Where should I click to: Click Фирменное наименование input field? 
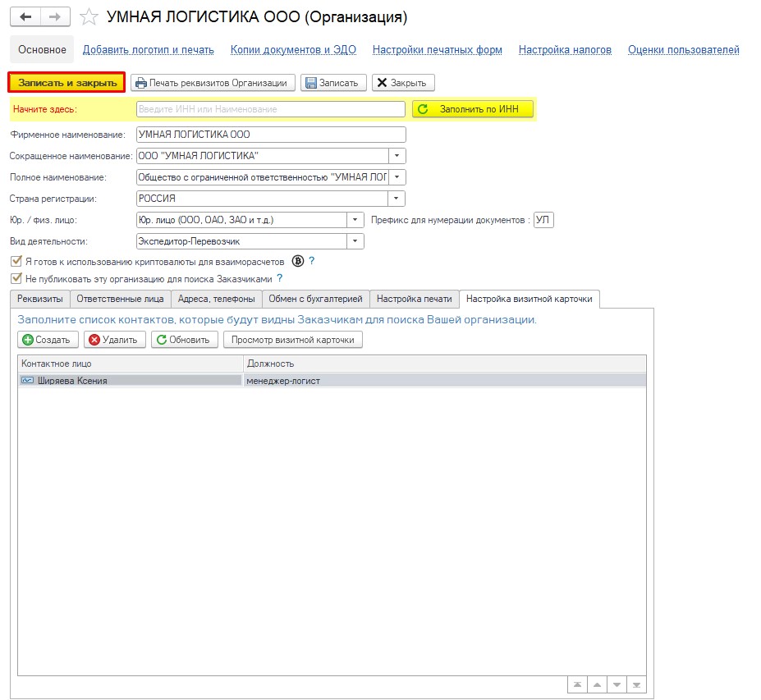click(x=271, y=135)
